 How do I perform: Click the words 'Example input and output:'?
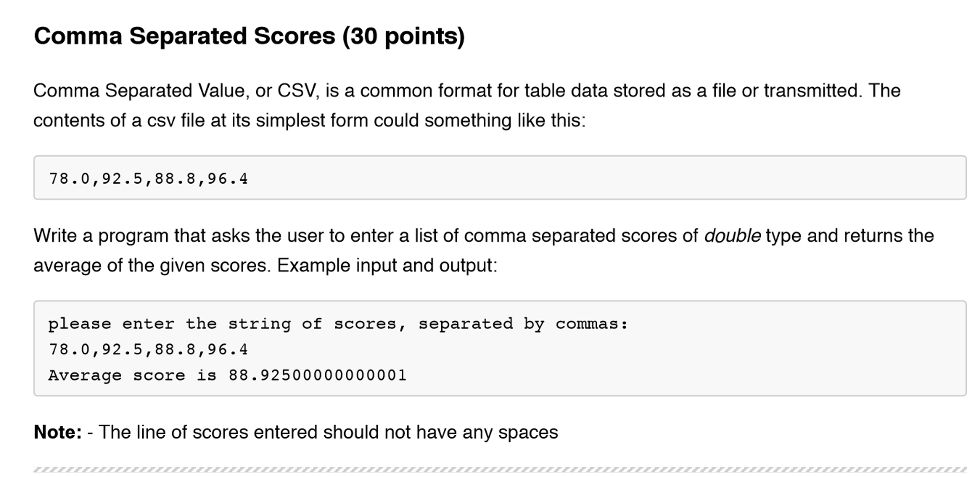tap(387, 266)
